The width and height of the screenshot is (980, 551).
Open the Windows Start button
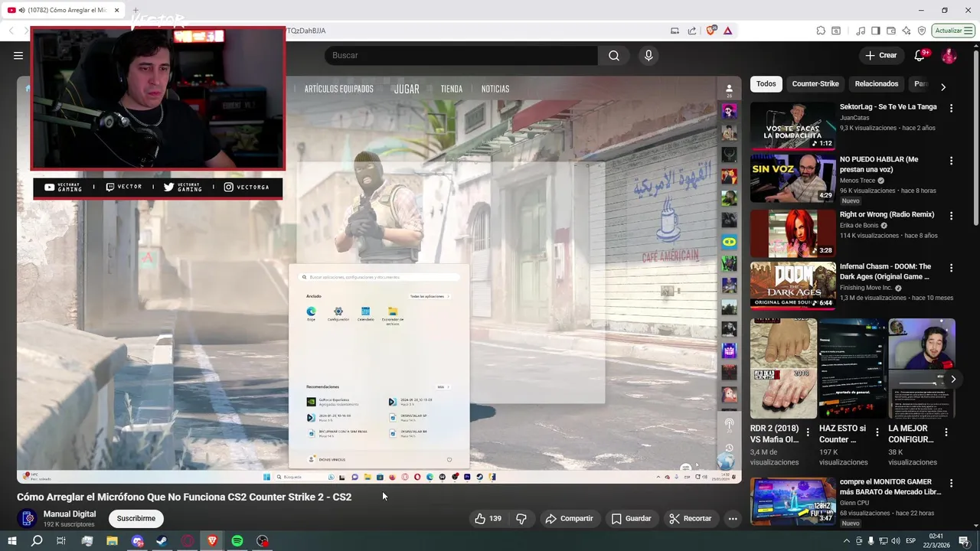tap(11, 541)
